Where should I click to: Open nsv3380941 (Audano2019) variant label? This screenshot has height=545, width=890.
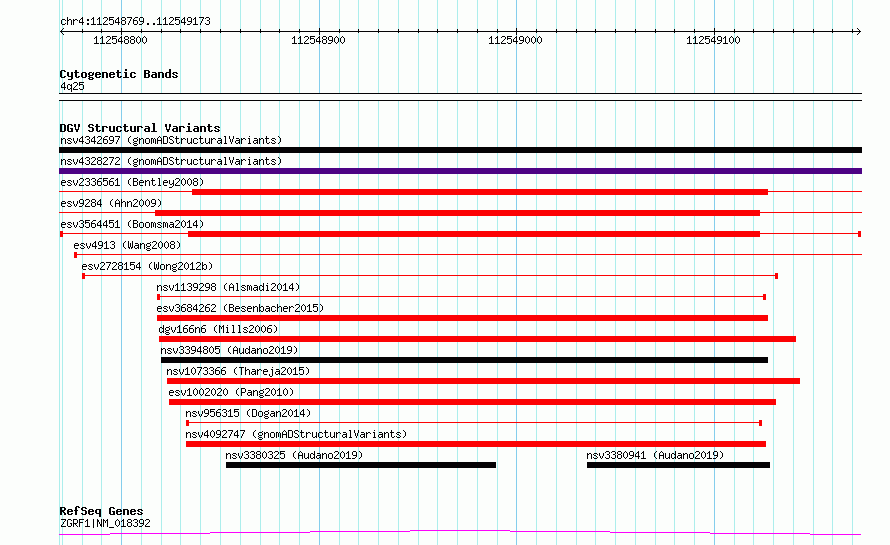655,455
